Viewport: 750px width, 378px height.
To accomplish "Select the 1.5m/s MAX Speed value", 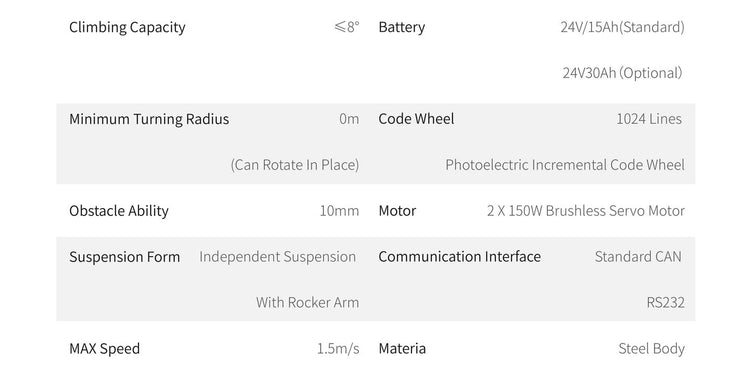I will [338, 349].
